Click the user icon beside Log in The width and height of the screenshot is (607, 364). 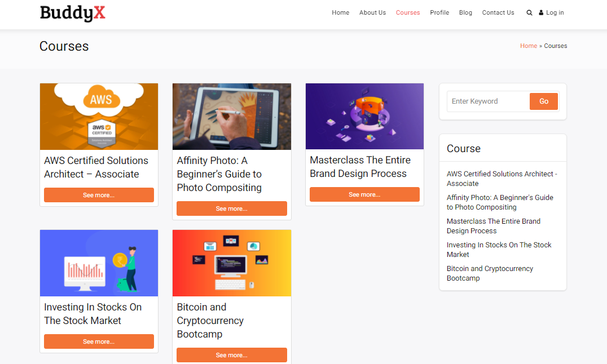(x=541, y=13)
